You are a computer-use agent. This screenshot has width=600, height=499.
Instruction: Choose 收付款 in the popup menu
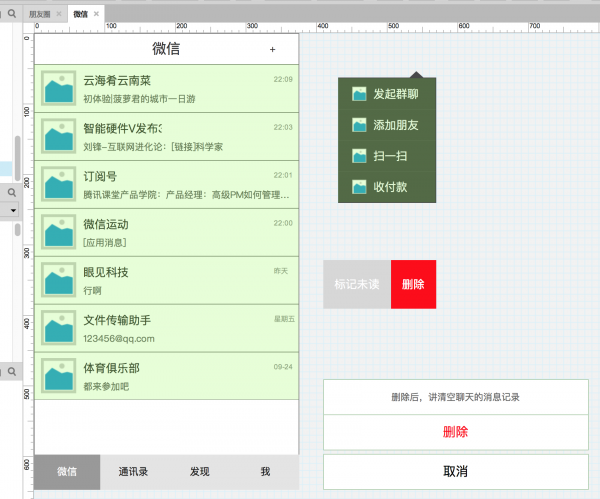point(387,187)
